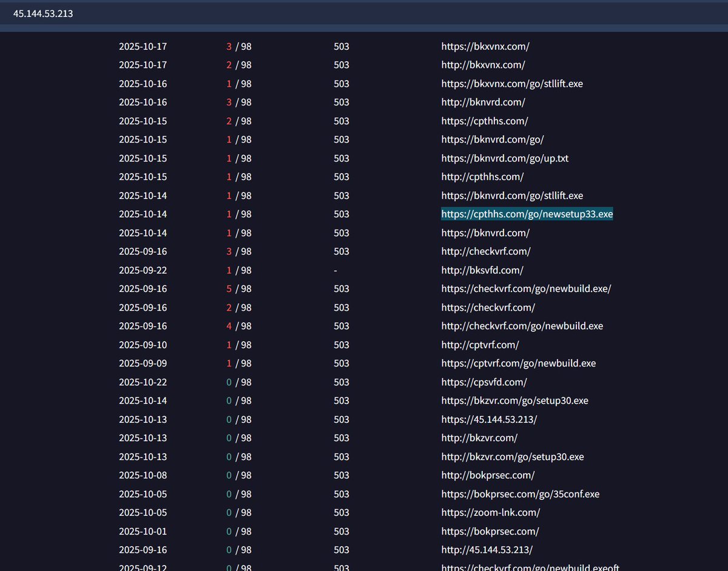
Task: Click URL https://45.144.53.213/ in table
Action: [489, 419]
